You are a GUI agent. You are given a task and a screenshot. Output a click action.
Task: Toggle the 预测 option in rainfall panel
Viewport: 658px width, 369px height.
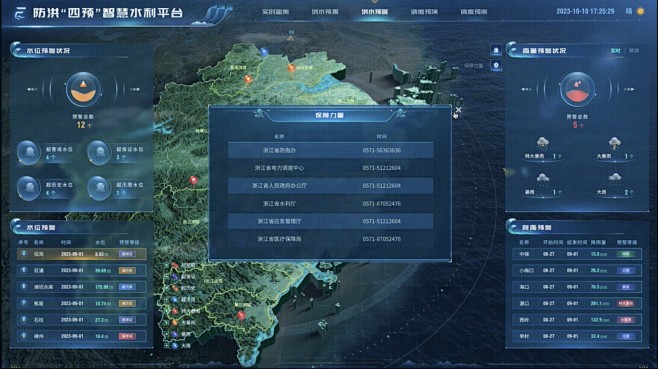634,50
